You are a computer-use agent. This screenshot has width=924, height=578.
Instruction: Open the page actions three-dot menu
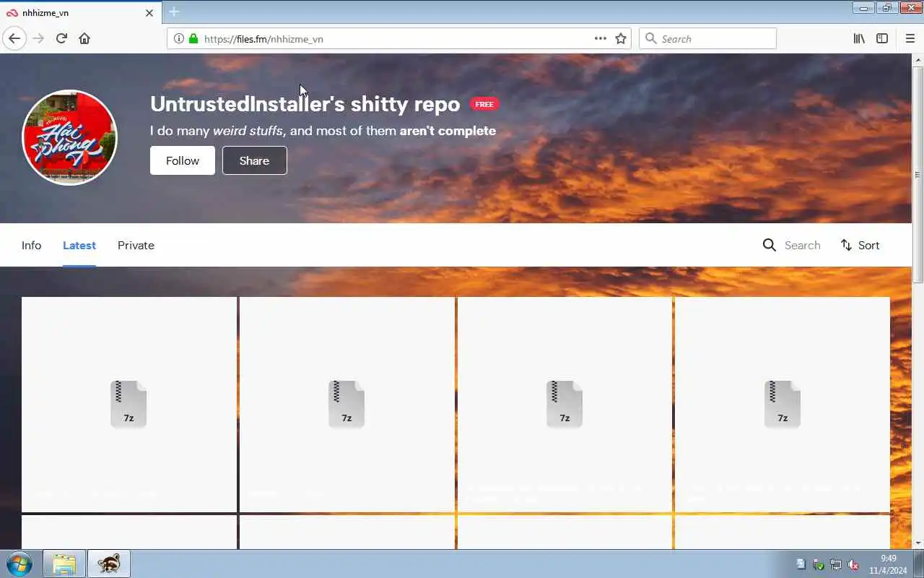(x=601, y=38)
